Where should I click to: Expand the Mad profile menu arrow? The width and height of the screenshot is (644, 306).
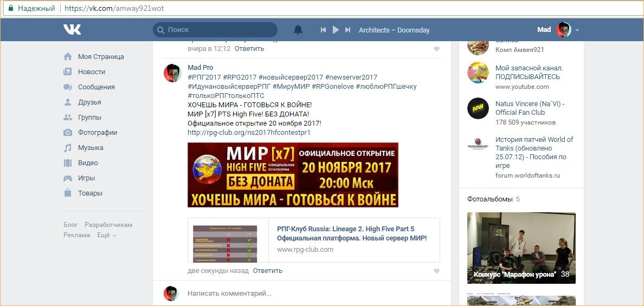pos(577,30)
